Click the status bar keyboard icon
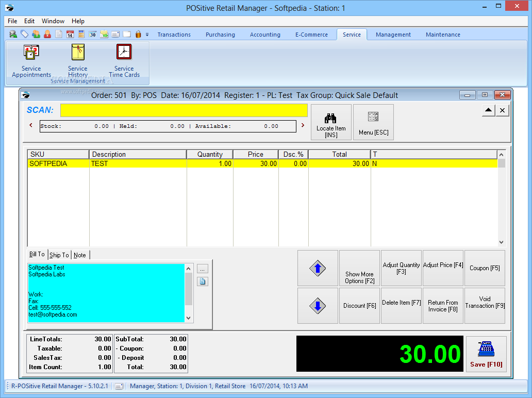Screen dimensions: 532x398 [x=119, y=386]
